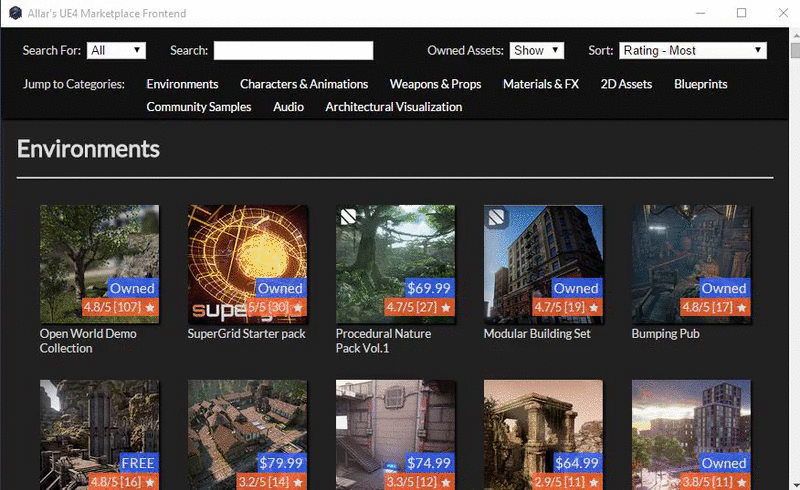Screen dimensions: 800x490
Task: Open the $74.99 industrial building thumbnail
Action: coord(395,434)
